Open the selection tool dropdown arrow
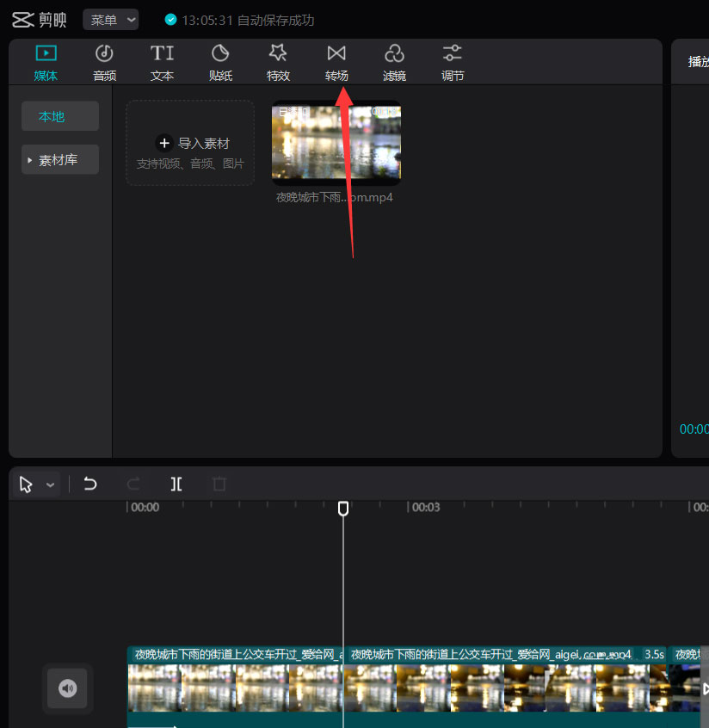 point(50,484)
